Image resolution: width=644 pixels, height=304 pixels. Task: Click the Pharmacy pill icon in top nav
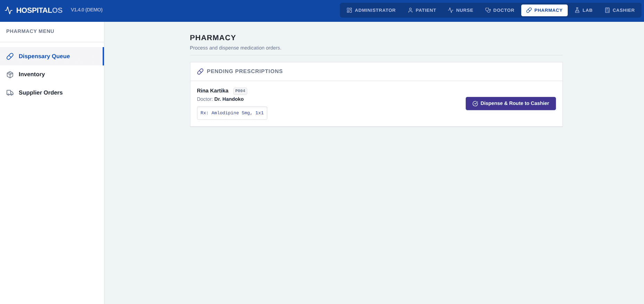(x=529, y=10)
